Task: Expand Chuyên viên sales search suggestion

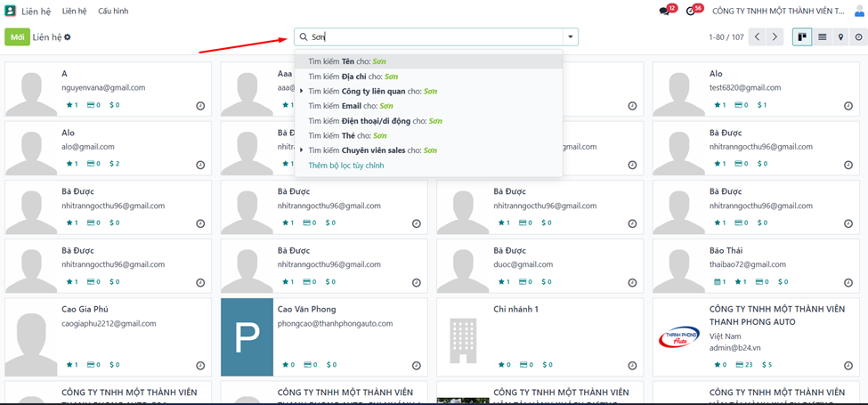Action: point(302,150)
